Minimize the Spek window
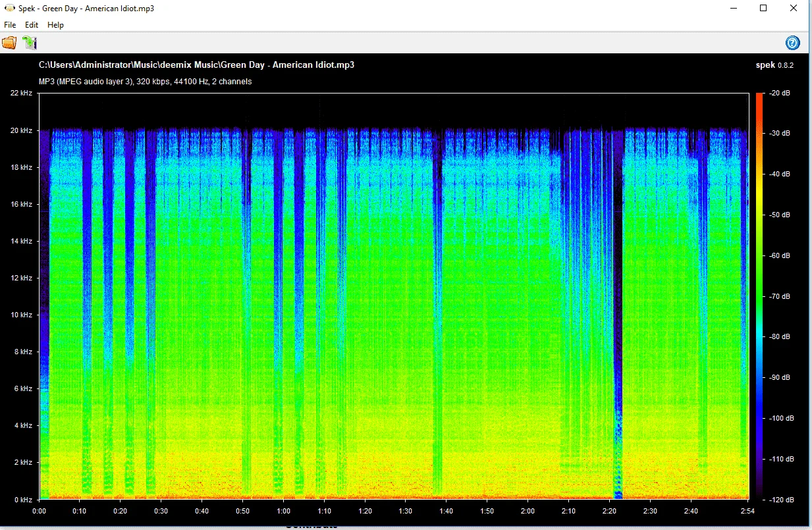 pyautogui.click(x=734, y=8)
